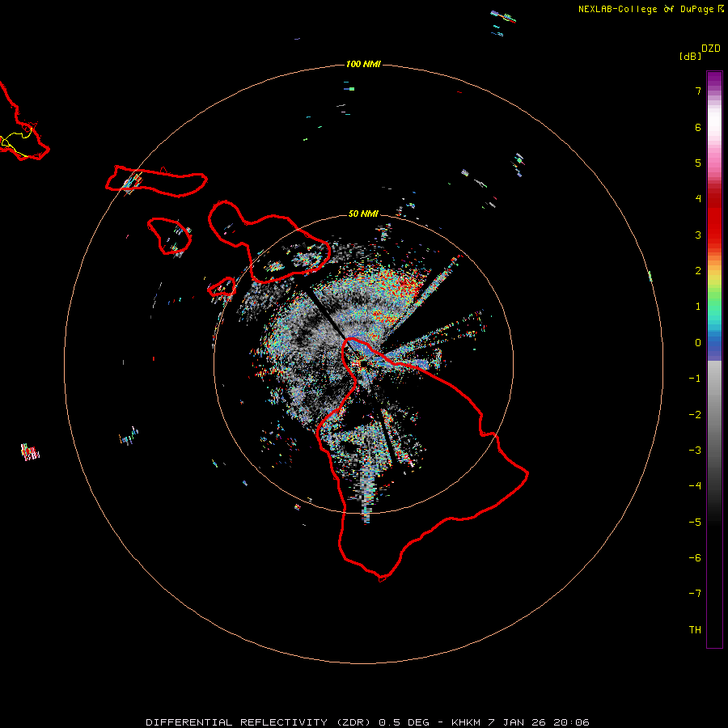Click the 1 tick label on color scale
Viewport: 728px width, 728px height.
click(698, 307)
